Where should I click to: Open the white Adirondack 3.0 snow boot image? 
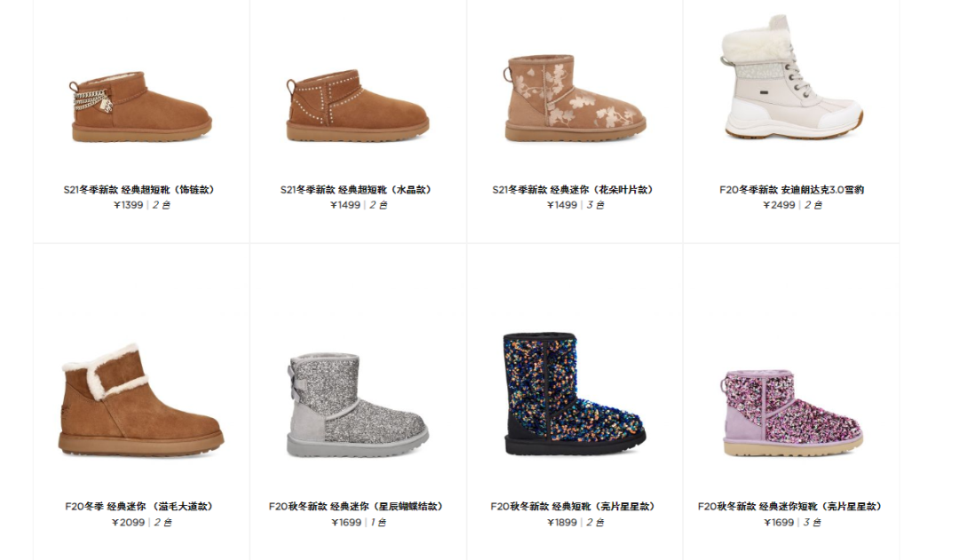(791, 77)
